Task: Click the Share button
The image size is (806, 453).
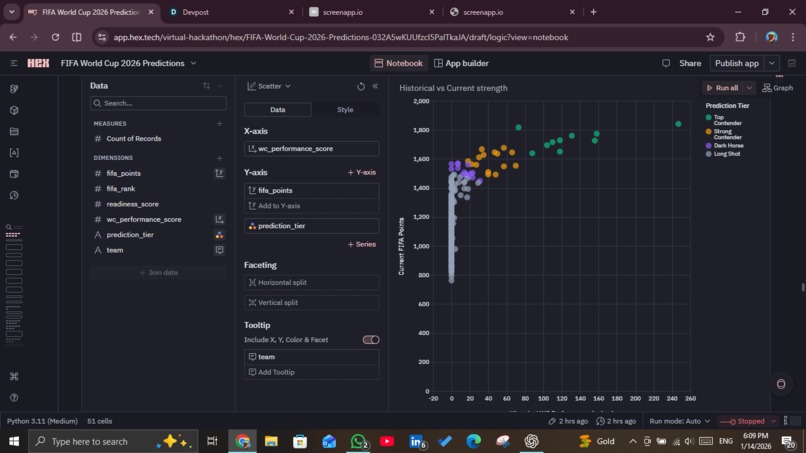Action: point(690,63)
